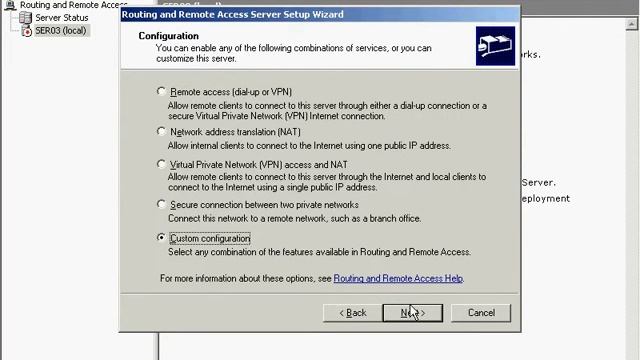Screen dimensions: 640x360
Task: Click the wizard title bar
Action: (320, 14)
